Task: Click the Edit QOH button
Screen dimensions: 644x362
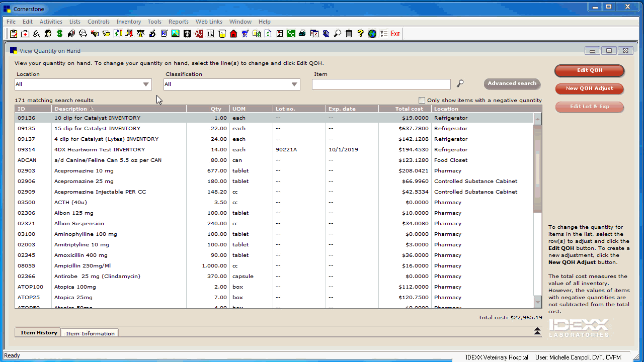Action: (589, 70)
